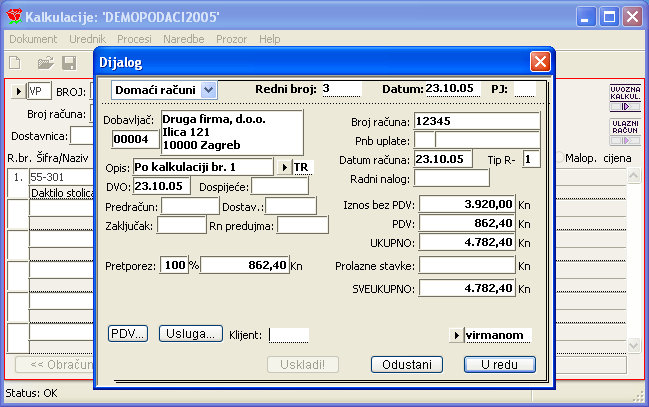Screen dimensions: 649x407
Task: Click the supplier address box Druga firma
Action: (x=232, y=132)
